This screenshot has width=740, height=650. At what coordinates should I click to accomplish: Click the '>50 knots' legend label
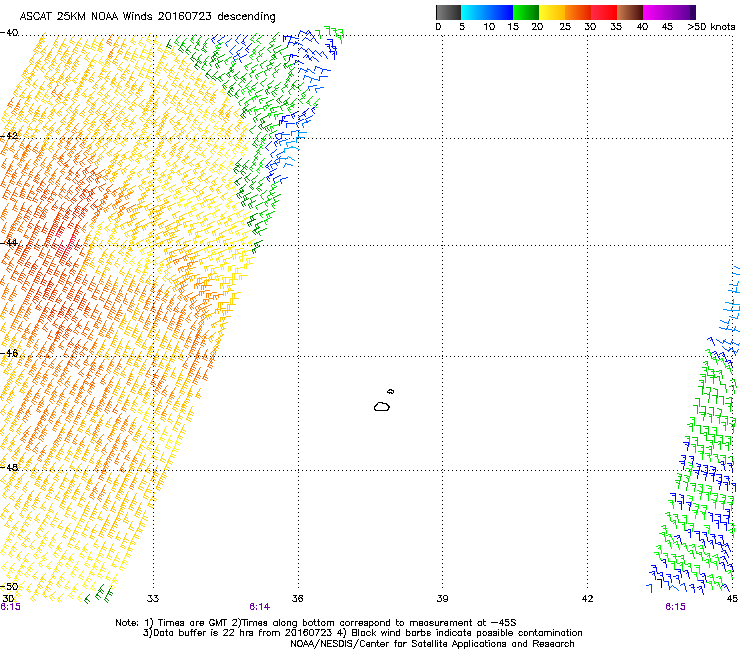pos(711,27)
